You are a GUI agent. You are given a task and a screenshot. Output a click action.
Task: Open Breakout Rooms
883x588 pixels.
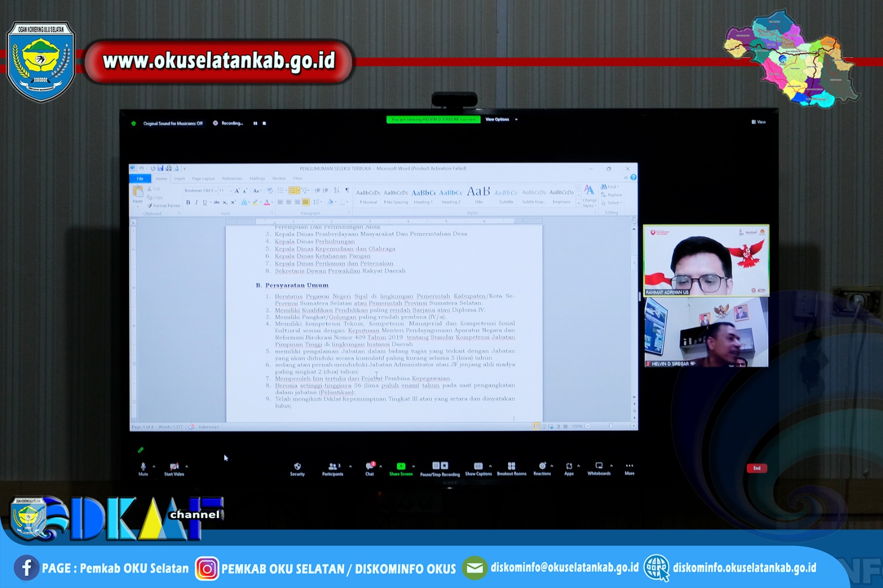click(x=512, y=467)
